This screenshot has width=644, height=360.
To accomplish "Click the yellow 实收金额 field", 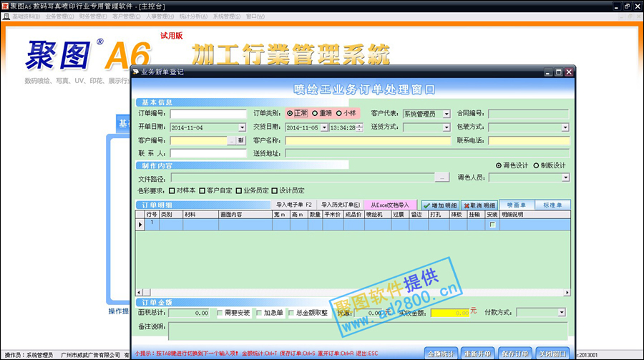I will click(x=450, y=313).
